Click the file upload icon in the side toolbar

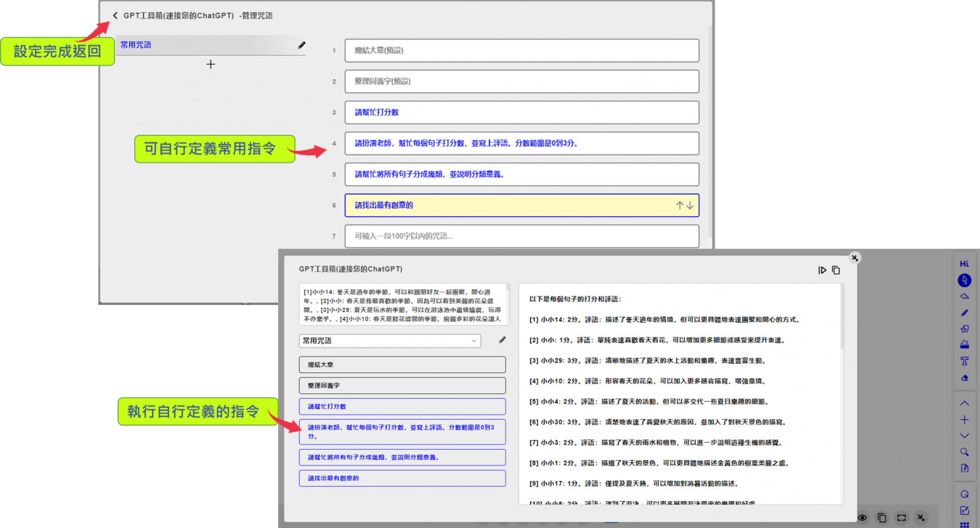click(x=965, y=469)
